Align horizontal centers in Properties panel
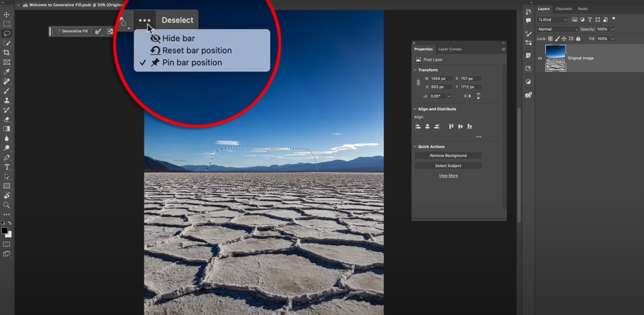 point(427,126)
